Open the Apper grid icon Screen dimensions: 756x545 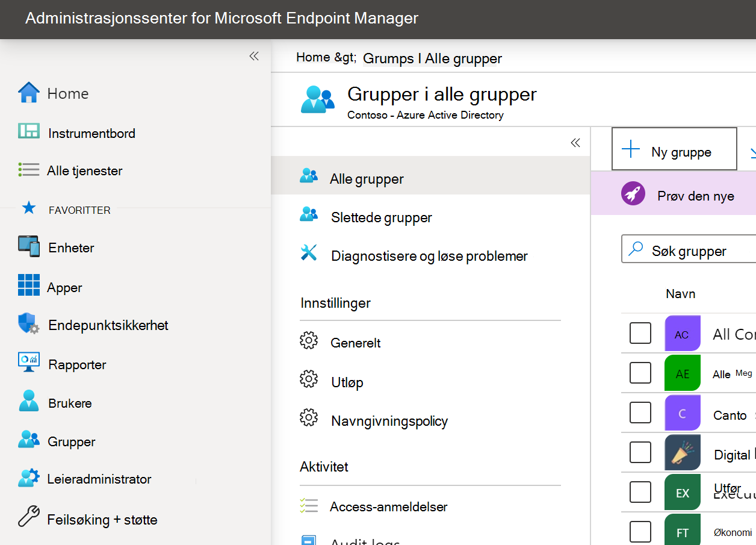[28, 285]
